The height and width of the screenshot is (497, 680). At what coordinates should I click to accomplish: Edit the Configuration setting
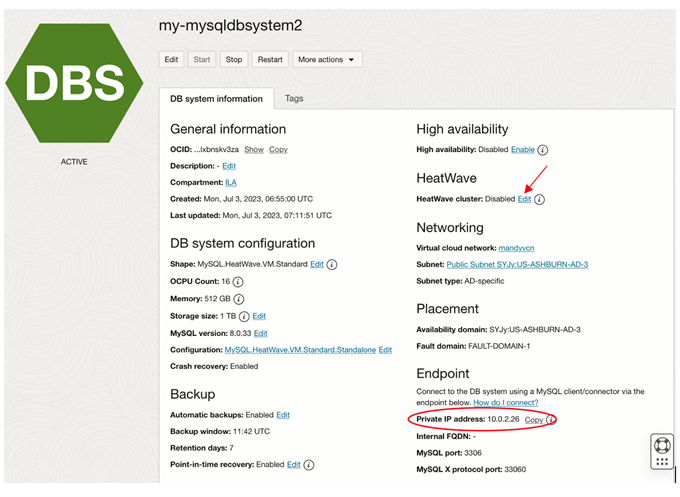click(x=385, y=350)
